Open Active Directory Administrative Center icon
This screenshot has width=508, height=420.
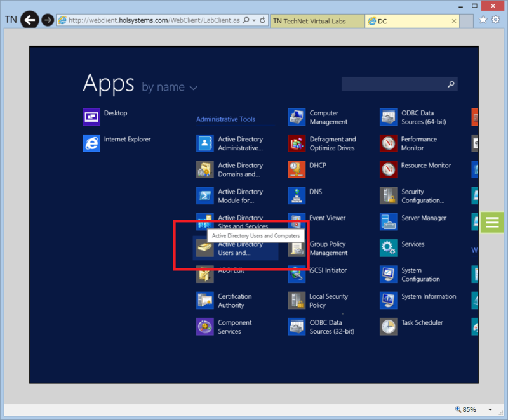click(x=204, y=143)
